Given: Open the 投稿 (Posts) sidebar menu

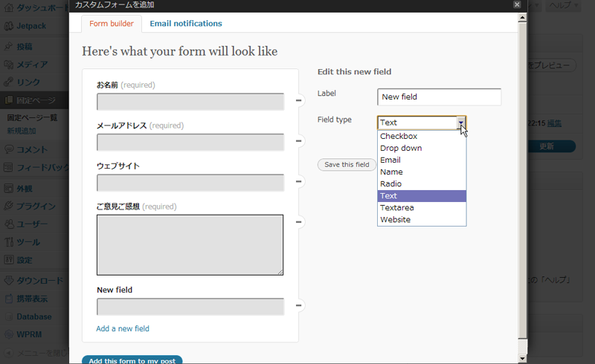Looking at the screenshot, I should (25, 47).
